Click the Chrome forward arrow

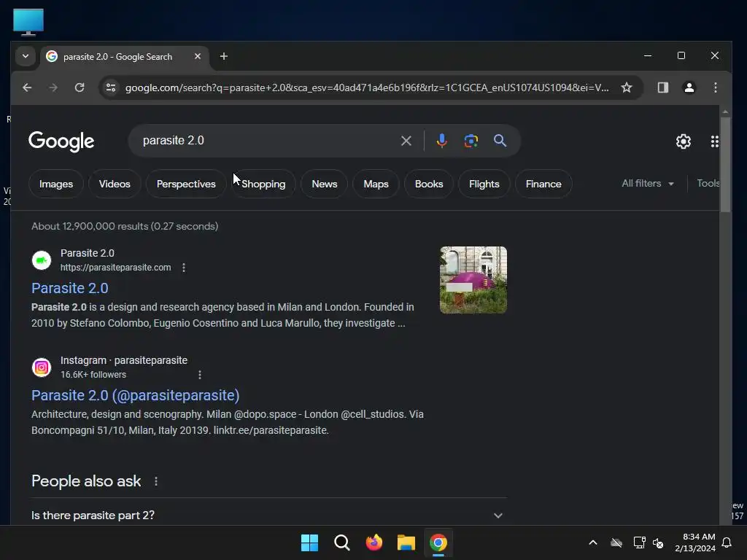pos(53,87)
